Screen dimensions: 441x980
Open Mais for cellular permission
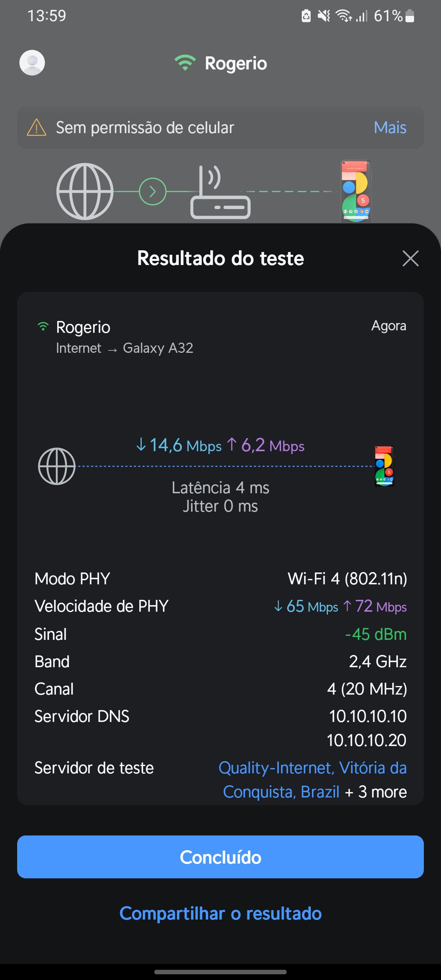[x=390, y=127]
